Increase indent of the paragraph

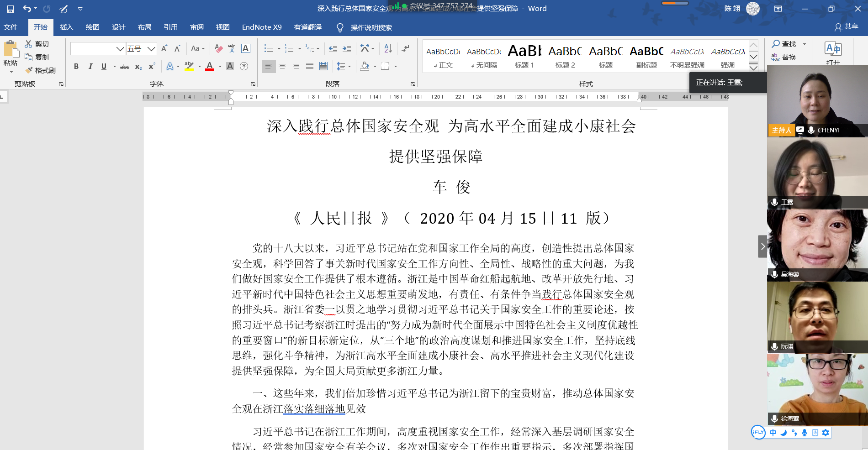pyautogui.click(x=347, y=48)
